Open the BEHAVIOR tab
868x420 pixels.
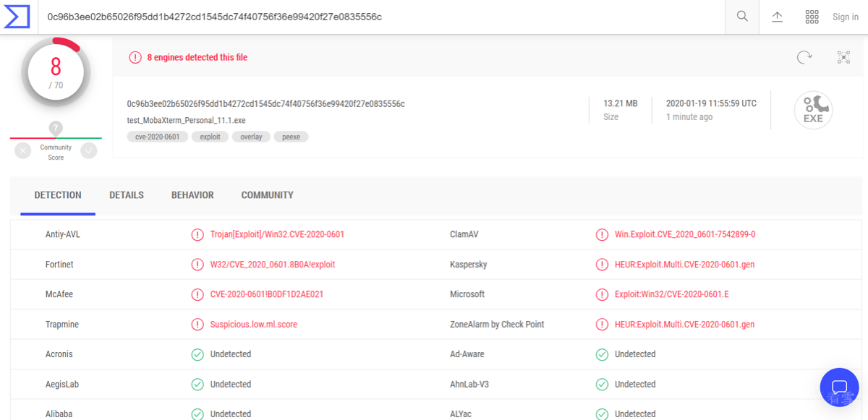(x=192, y=195)
